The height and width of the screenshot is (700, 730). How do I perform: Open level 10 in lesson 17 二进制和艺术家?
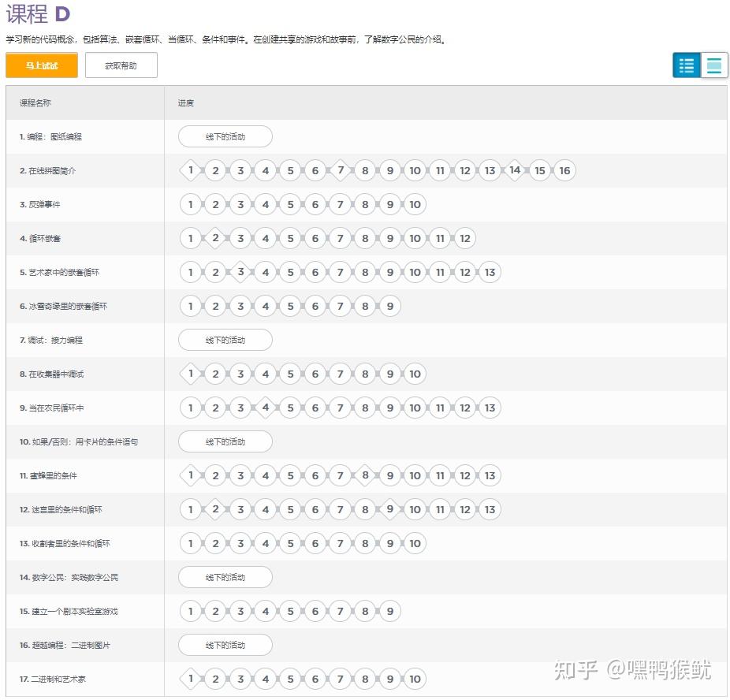(x=415, y=679)
